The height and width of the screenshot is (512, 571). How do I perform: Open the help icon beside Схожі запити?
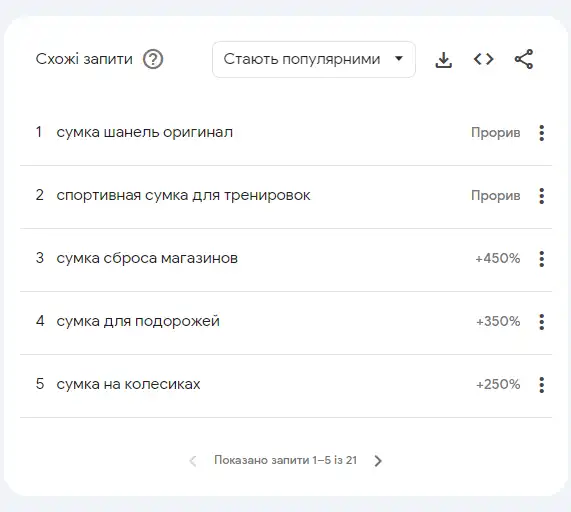coord(153,59)
